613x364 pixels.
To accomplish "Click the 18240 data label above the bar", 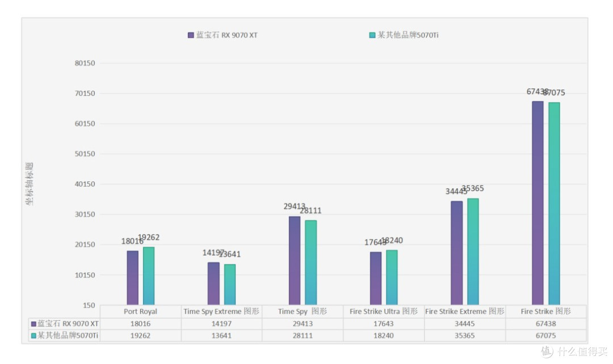I will (392, 240).
